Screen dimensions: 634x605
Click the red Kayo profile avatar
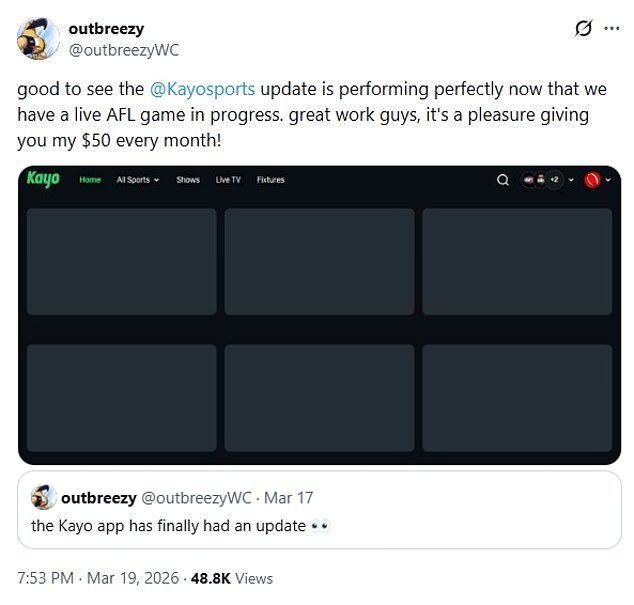592,180
